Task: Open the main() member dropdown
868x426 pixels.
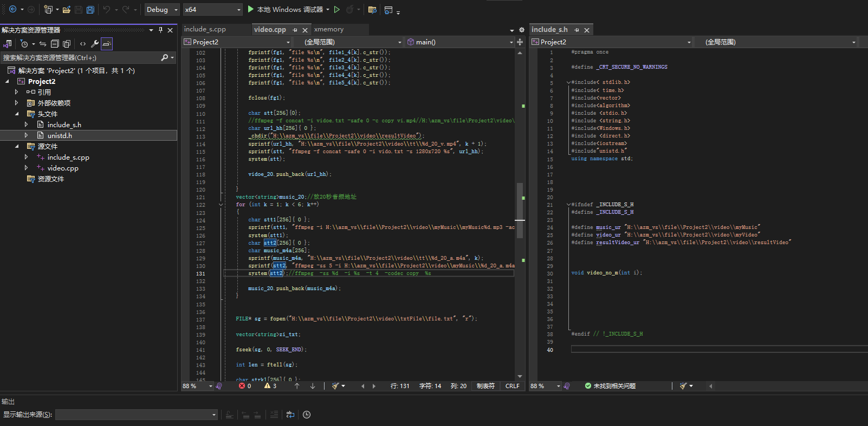Action: coord(460,42)
